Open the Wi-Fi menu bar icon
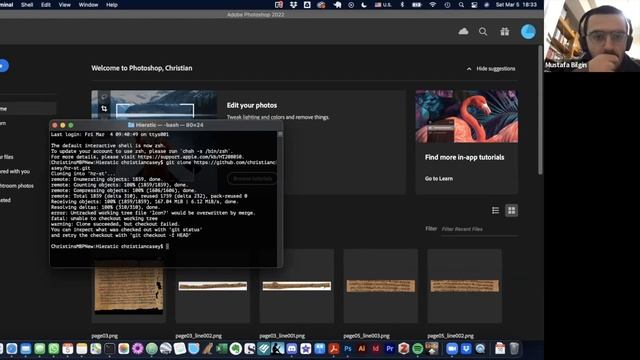The image size is (640, 360). point(433,5)
